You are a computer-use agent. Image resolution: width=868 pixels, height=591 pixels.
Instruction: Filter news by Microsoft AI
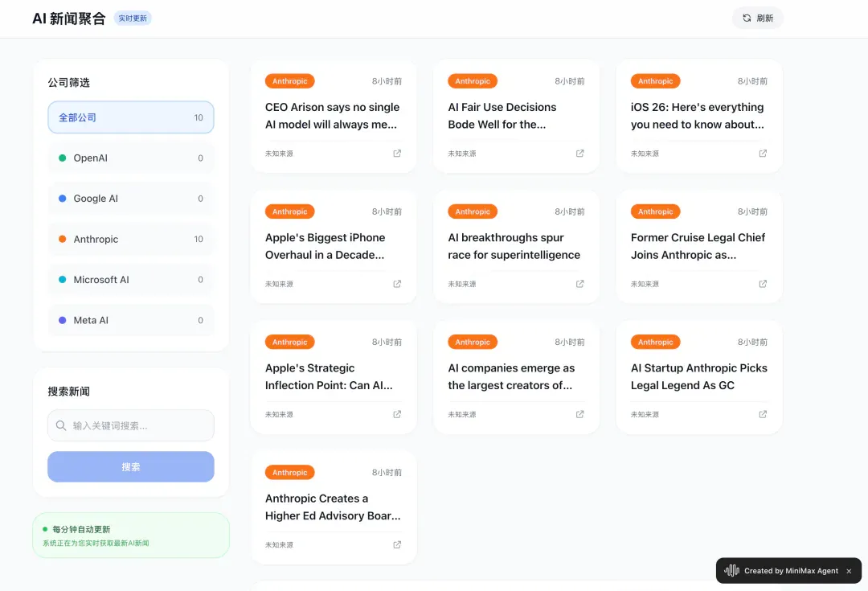131,280
